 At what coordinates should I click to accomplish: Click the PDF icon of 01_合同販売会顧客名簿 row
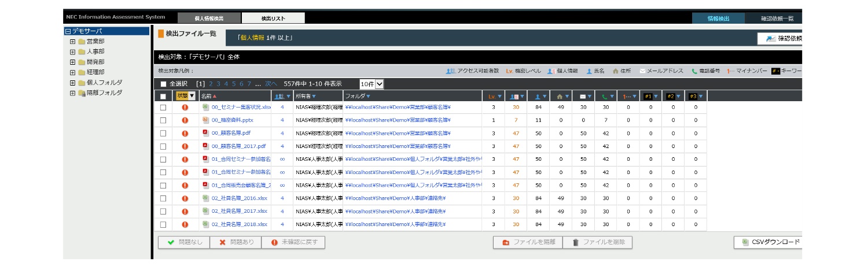[x=205, y=185]
